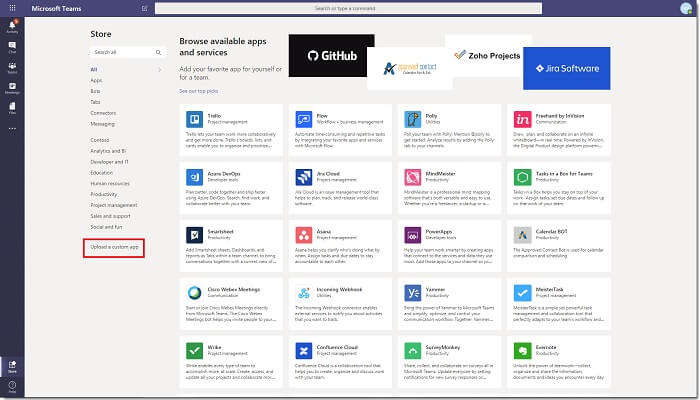Open the SurveyMonkey app title
This screenshot has height=400, width=700.
pyautogui.click(x=443, y=347)
